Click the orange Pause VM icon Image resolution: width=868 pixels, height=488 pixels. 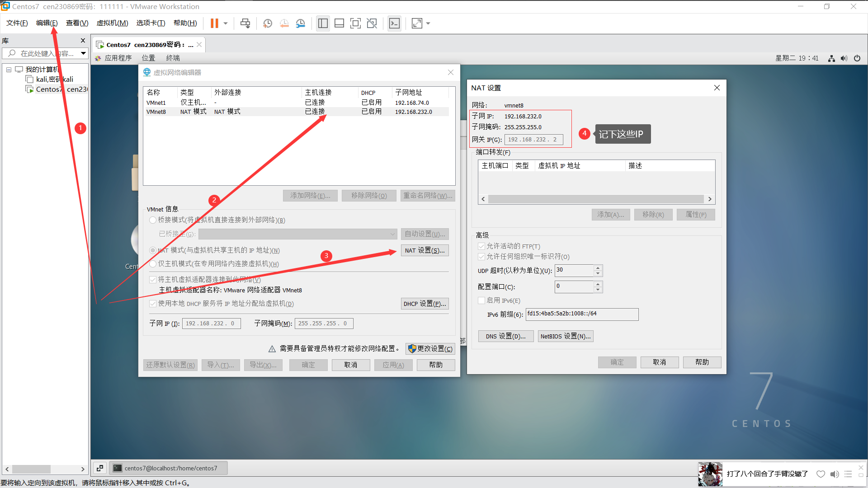click(x=214, y=23)
